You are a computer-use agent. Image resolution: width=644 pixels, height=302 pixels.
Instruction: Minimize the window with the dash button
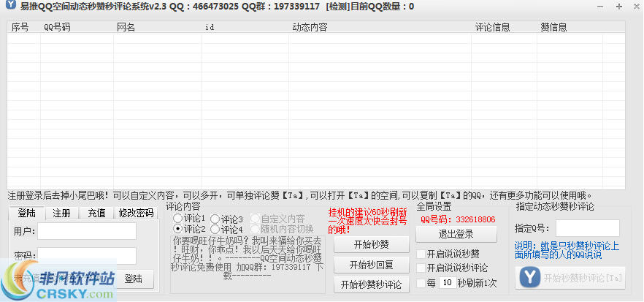pos(600,7)
